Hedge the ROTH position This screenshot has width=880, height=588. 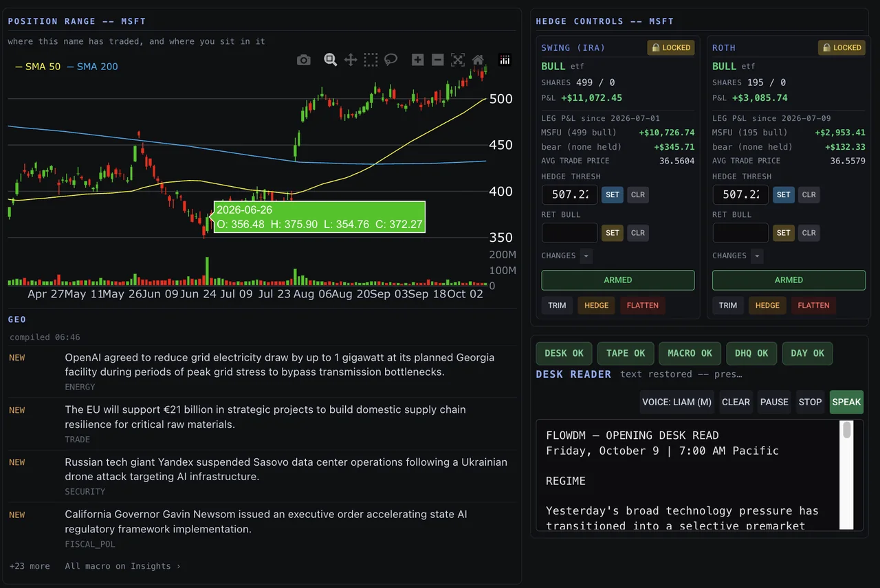click(x=767, y=305)
